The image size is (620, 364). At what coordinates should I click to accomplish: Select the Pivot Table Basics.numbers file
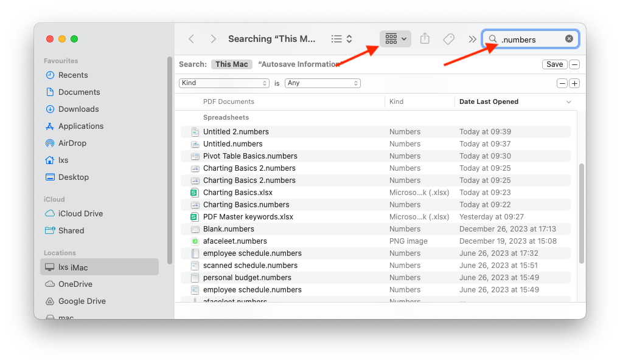[x=242, y=156]
